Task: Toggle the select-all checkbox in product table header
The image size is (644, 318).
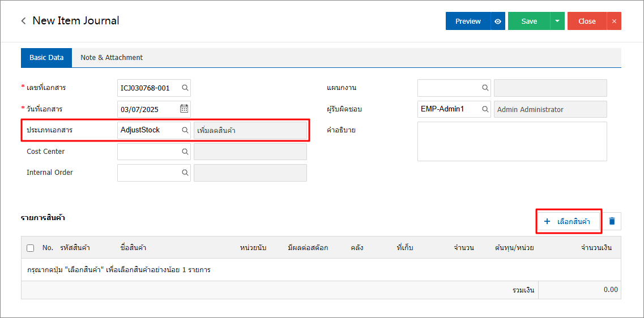Action: click(x=31, y=248)
